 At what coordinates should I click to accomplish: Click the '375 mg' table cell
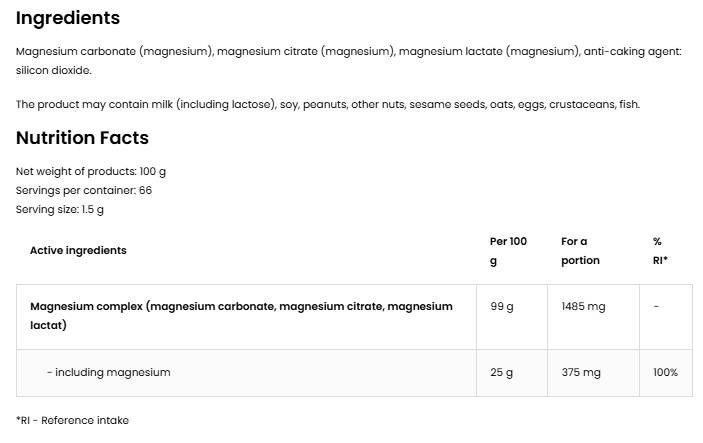click(x=581, y=372)
